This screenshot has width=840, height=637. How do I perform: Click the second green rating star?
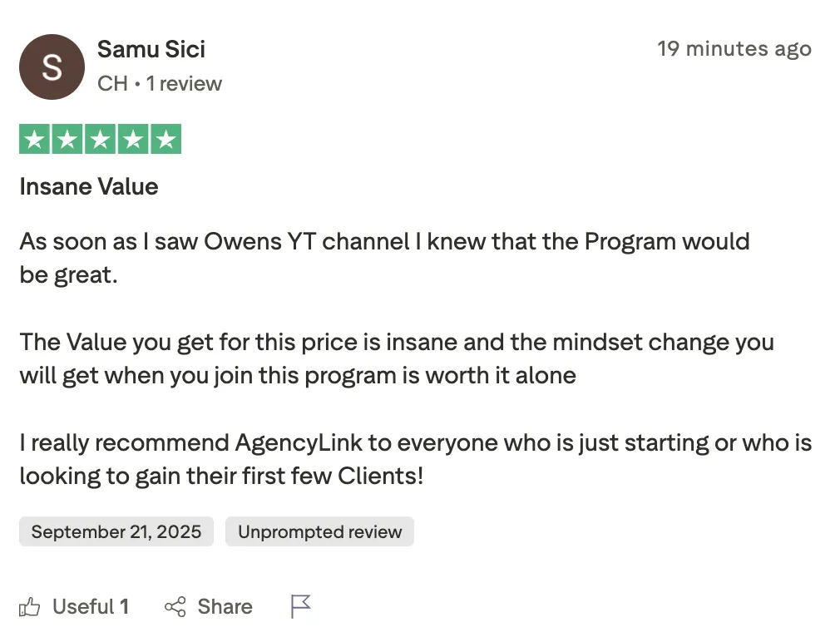click(67, 140)
